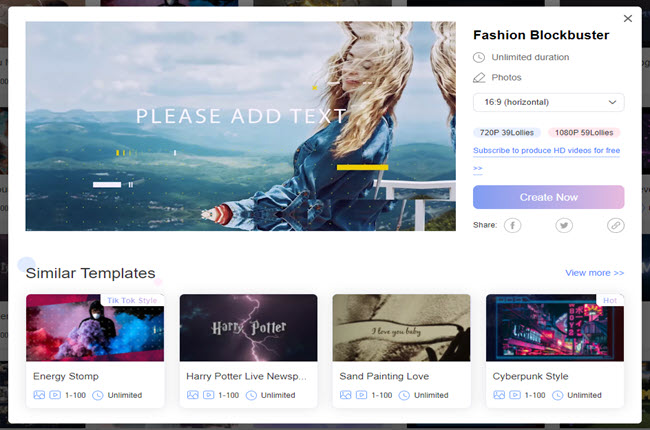Click the Fashion Blockbuster video preview

(x=240, y=127)
